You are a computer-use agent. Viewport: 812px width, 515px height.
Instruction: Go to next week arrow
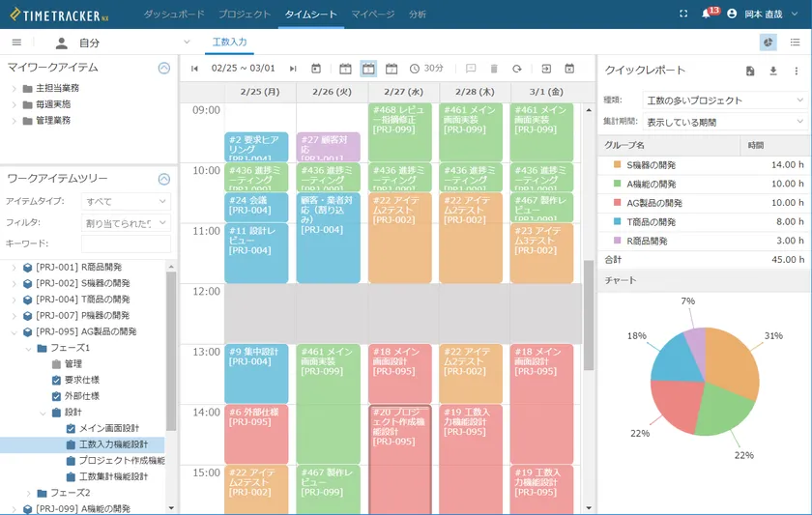[x=293, y=69]
